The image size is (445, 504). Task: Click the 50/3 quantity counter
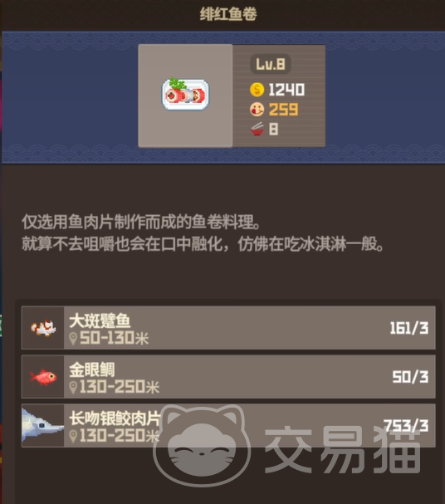pyautogui.click(x=410, y=377)
